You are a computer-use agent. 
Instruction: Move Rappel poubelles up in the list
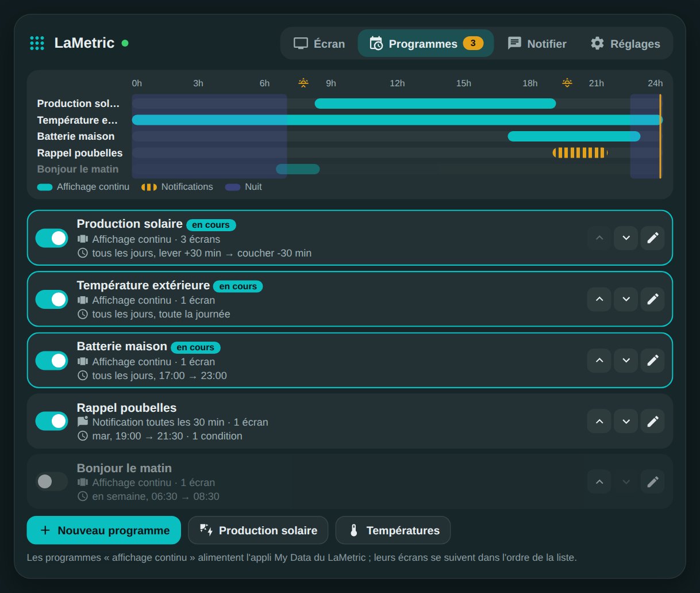click(599, 422)
